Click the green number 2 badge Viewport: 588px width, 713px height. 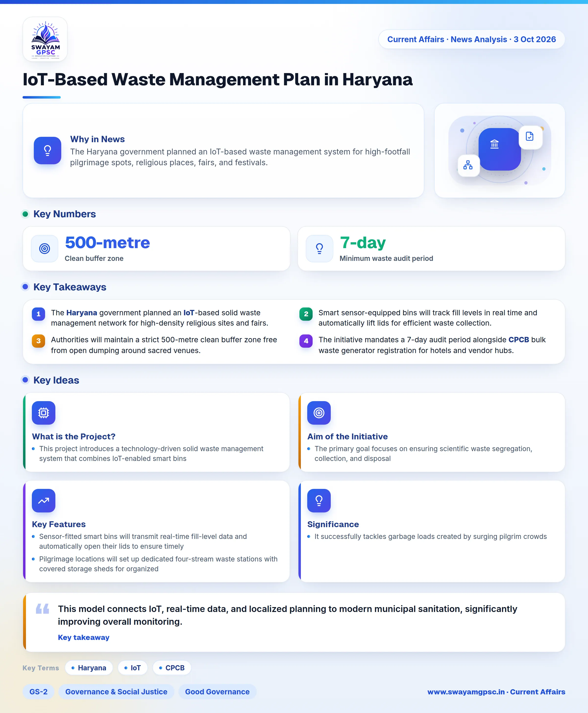[306, 314]
